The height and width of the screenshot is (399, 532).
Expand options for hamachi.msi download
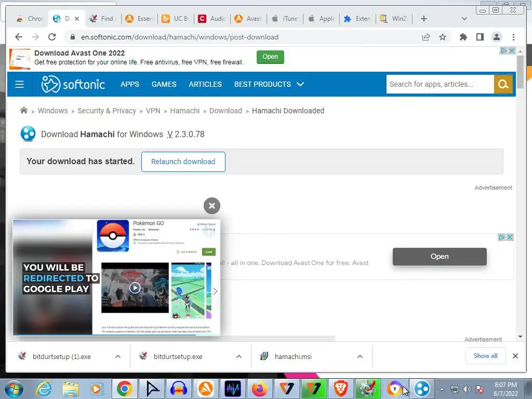[360, 356]
